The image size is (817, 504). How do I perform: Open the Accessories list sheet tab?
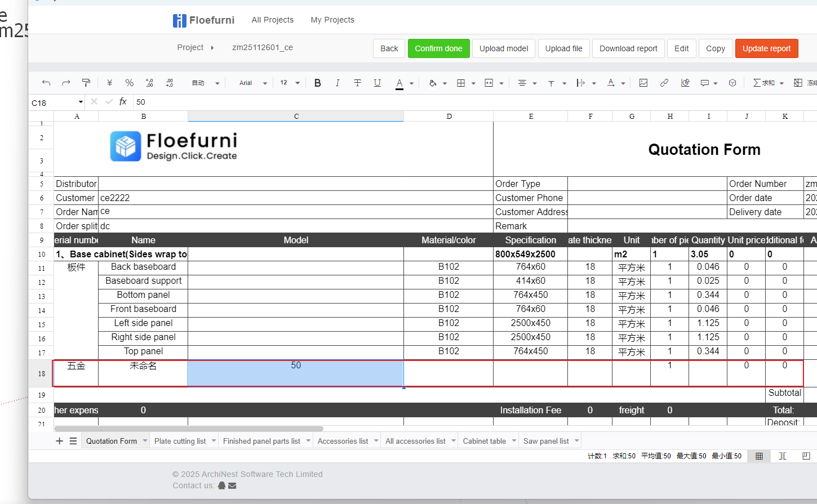pyautogui.click(x=343, y=441)
